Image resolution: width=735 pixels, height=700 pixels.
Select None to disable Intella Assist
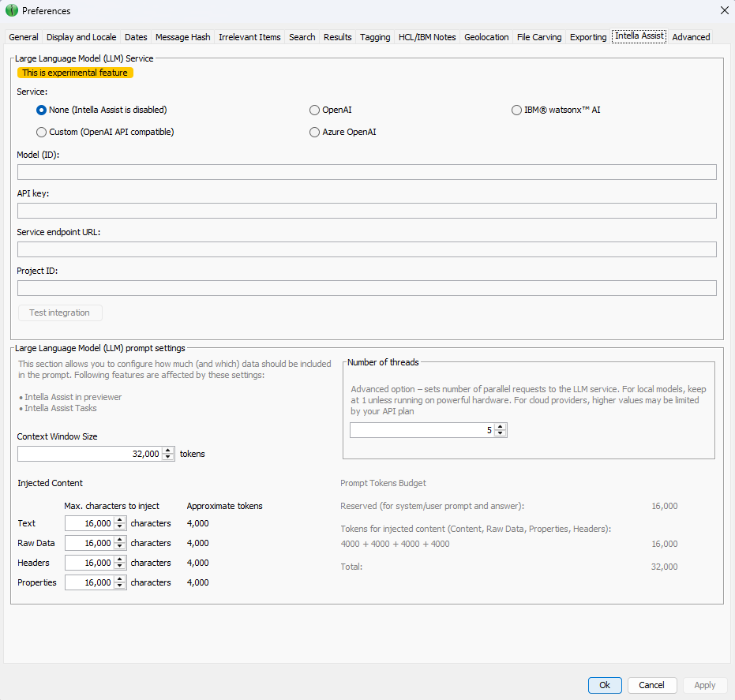point(40,110)
